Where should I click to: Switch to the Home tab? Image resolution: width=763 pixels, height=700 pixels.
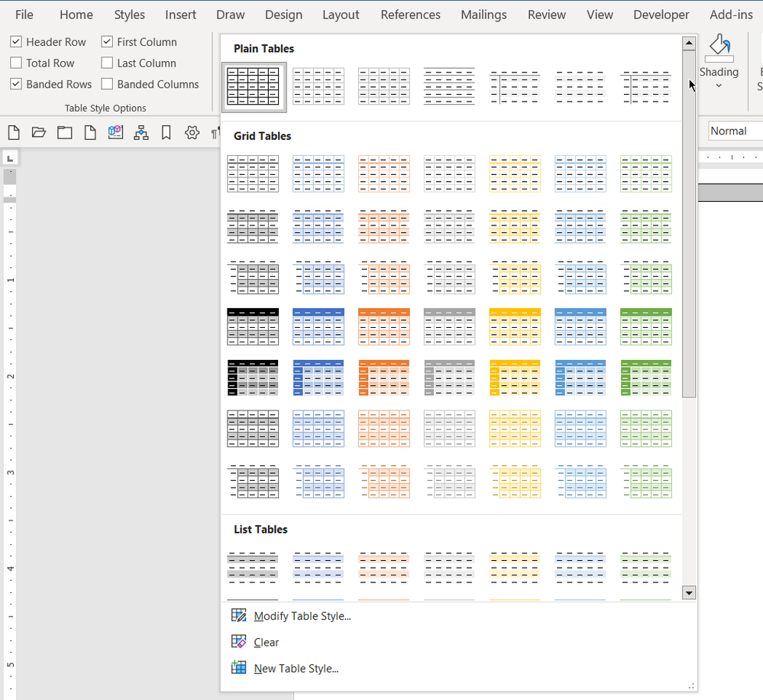[x=76, y=15]
